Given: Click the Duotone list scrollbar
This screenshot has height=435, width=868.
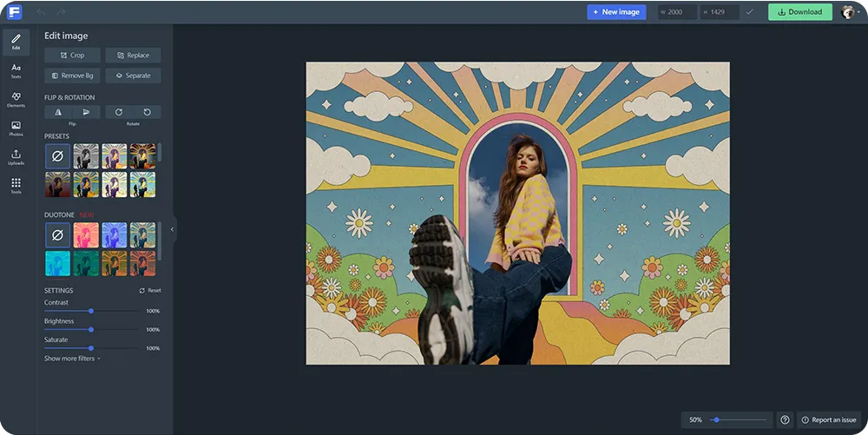Looking at the screenshot, I should point(160,241).
